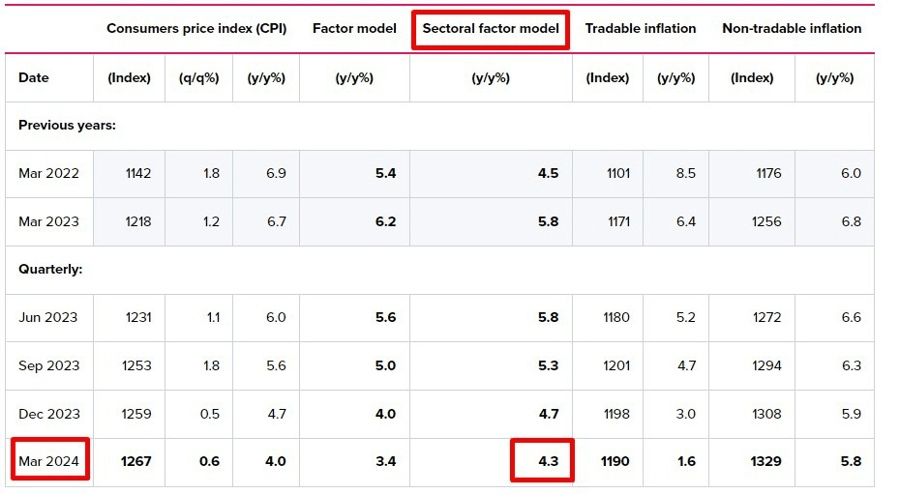Click the Previous years: section label
This screenshot has height=494, width=900.
point(67,126)
